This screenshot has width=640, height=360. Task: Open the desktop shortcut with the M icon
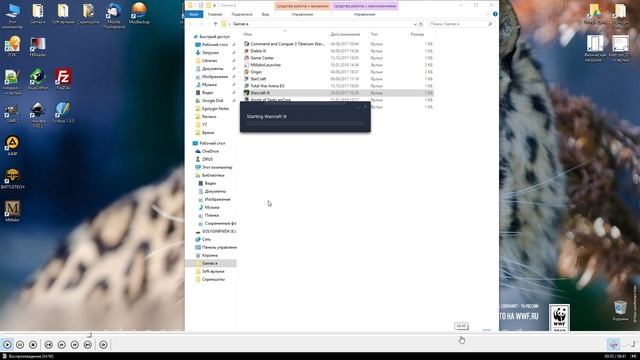[12, 211]
